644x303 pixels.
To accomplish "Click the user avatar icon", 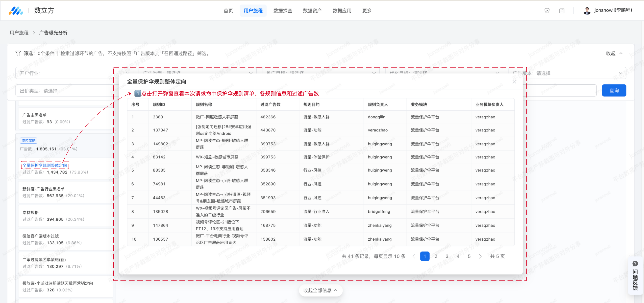I will (x=587, y=10).
